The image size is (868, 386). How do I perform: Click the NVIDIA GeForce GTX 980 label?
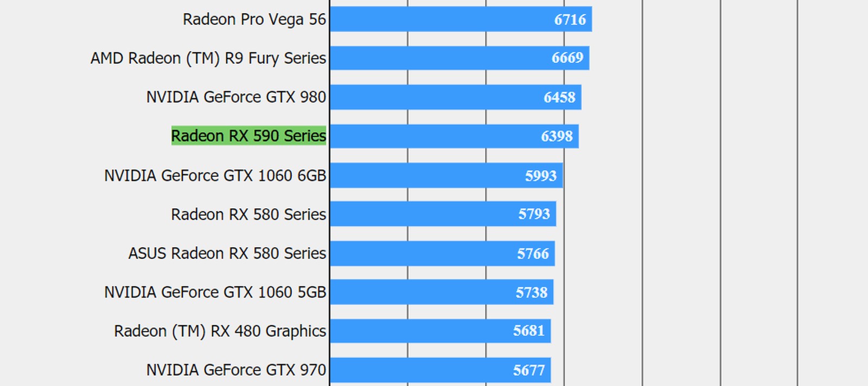[236, 97]
